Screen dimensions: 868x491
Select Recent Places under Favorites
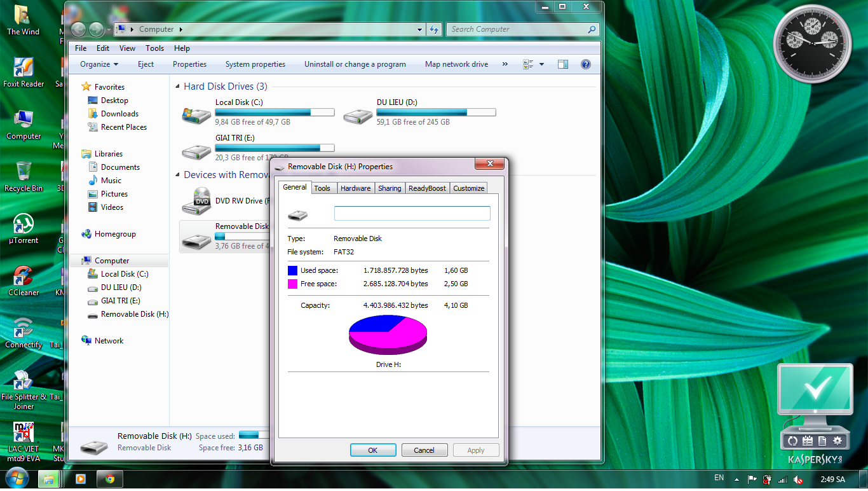coord(123,127)
